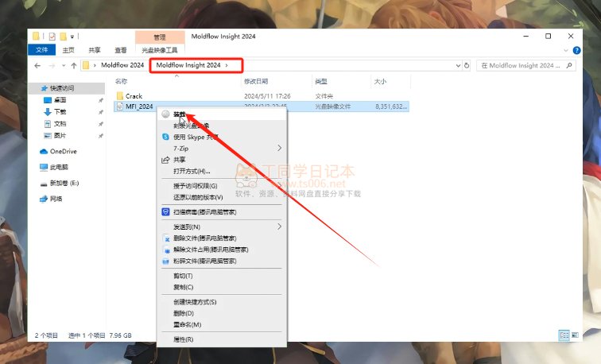This screenshot has height=364, width=601.
Task: Expand the 发送到 submenu arrow
Action: [x=279, y=227]
